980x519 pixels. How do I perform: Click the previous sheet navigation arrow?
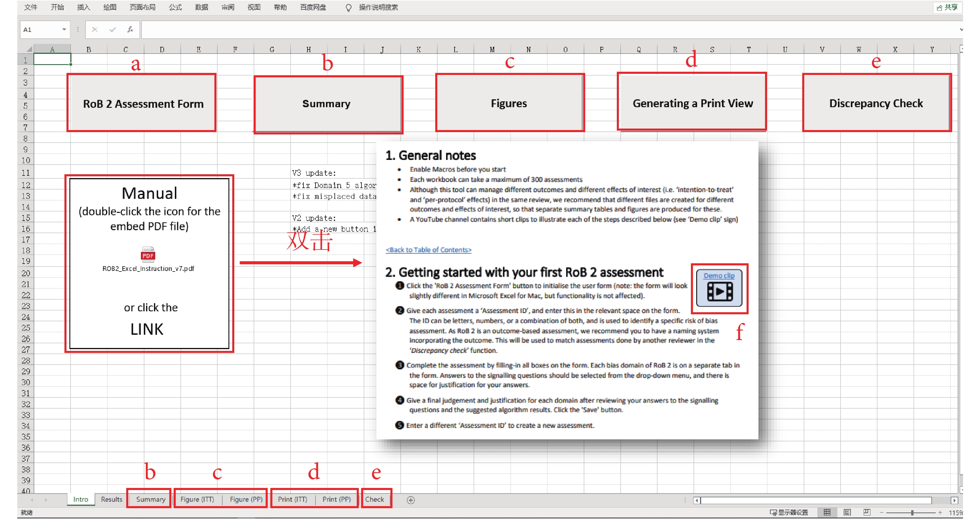pyautogui.click(x=32, y=500)
